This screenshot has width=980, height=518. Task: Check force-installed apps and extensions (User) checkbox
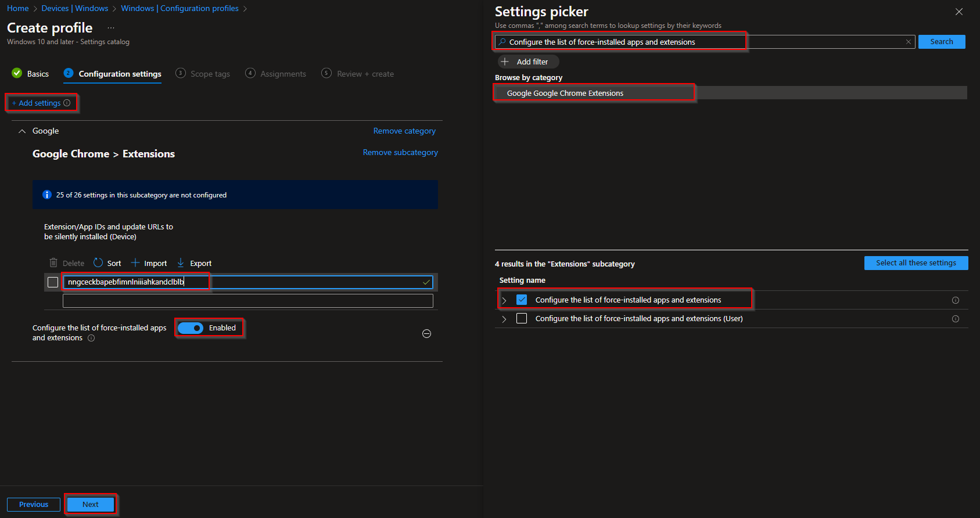[x=522, y=318]
